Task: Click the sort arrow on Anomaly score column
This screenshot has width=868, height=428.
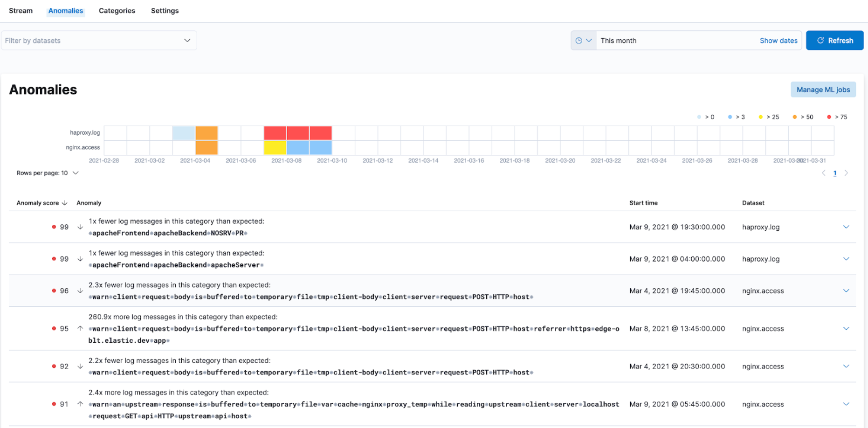Action: click(x=65, y=203)
